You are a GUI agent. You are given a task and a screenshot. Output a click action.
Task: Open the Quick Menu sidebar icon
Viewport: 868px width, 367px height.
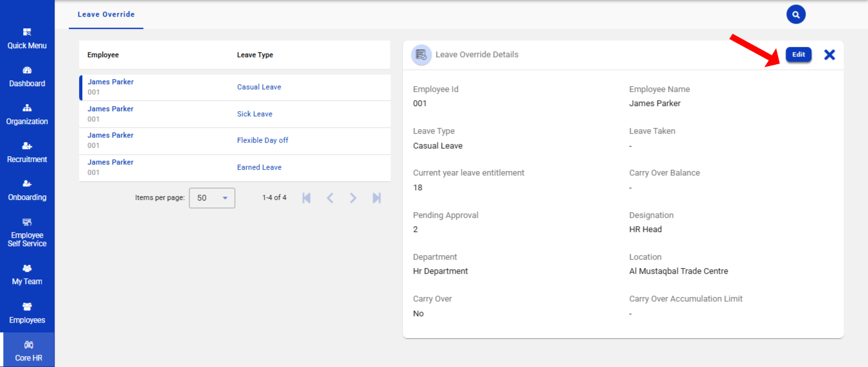point(27,39)
